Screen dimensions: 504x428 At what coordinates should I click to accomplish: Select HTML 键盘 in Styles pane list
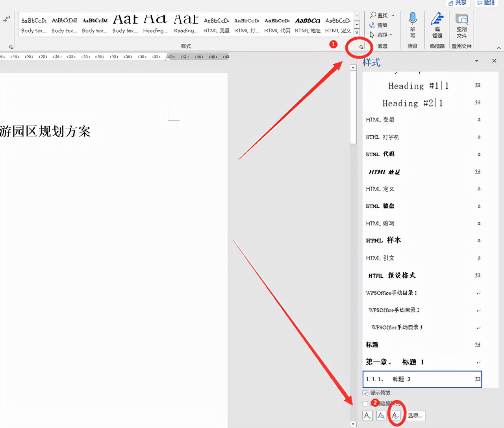422,206
